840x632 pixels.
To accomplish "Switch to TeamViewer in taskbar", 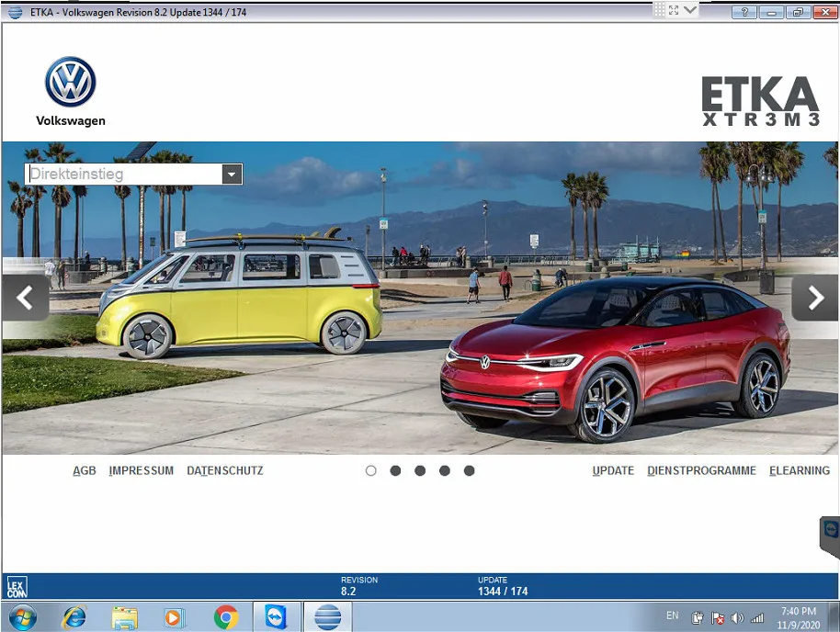I will point(277,617).
